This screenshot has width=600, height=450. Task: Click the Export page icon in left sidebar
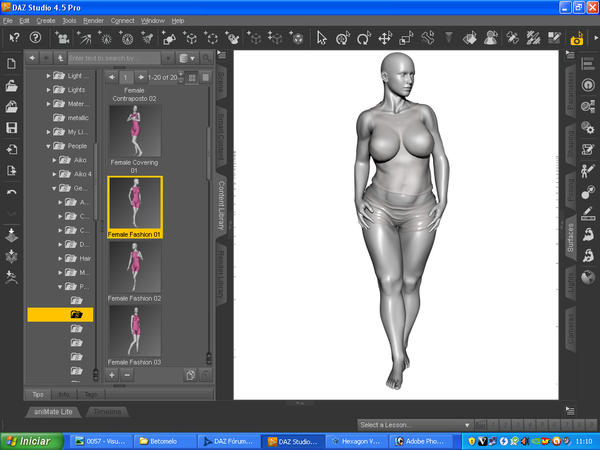pyautogui.click(x=11, y=170)
